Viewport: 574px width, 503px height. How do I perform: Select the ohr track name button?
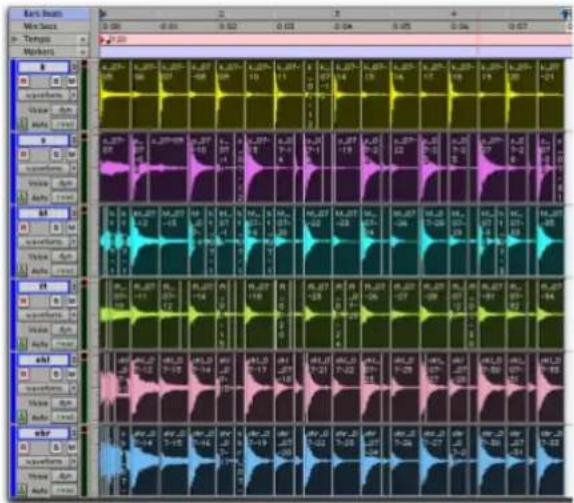(44, 433)
